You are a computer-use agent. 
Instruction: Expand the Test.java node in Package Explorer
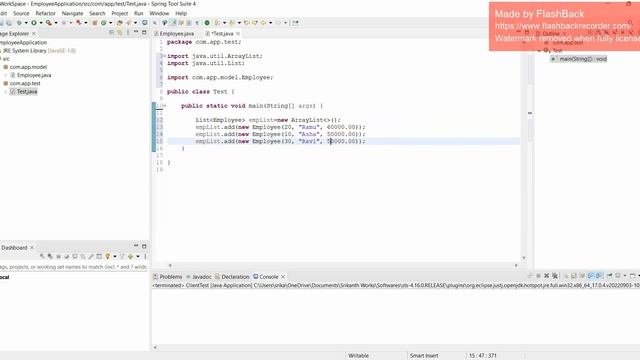6,91
